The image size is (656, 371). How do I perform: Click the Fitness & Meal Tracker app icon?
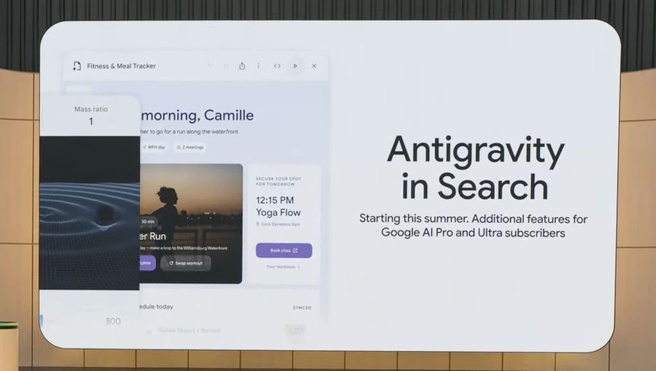point(77,66)
